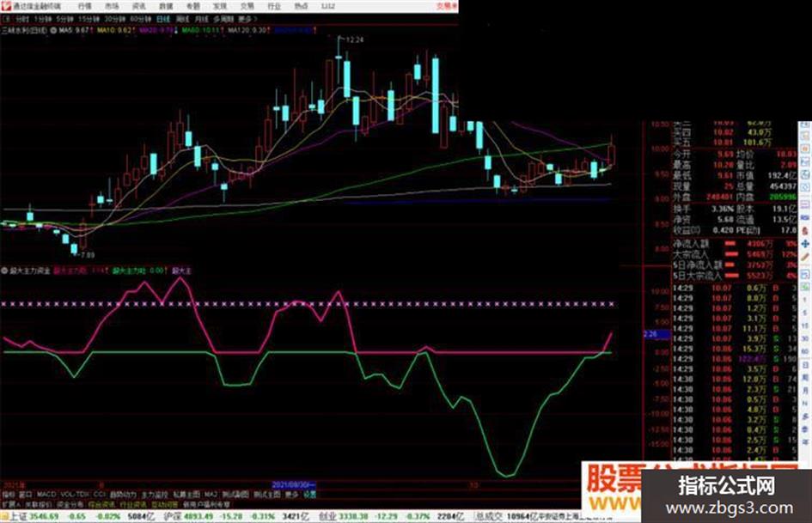
Task: Open the 行业 menu
Action: click(274, 6)
